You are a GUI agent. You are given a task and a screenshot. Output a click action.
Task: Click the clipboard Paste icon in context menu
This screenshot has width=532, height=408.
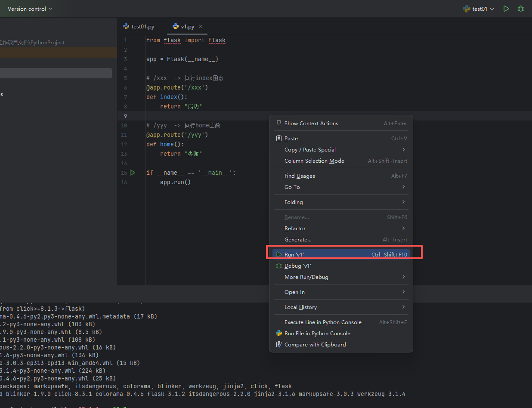279,138
